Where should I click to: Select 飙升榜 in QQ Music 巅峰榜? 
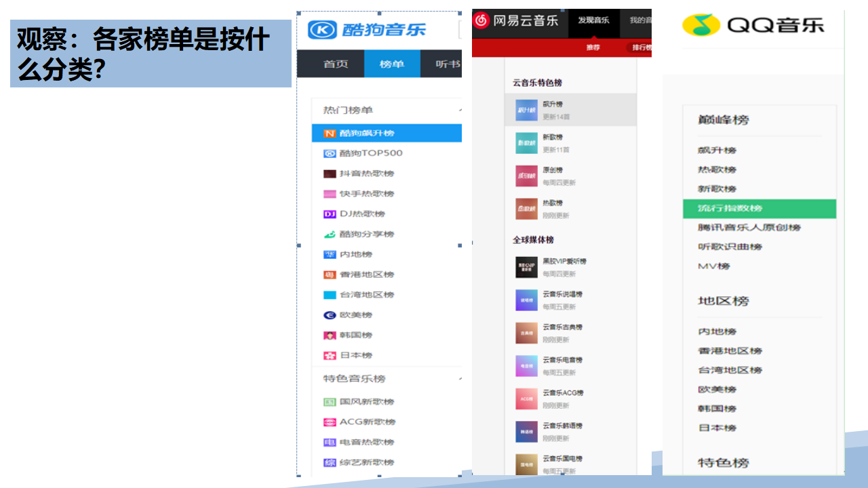coord(717,150)
